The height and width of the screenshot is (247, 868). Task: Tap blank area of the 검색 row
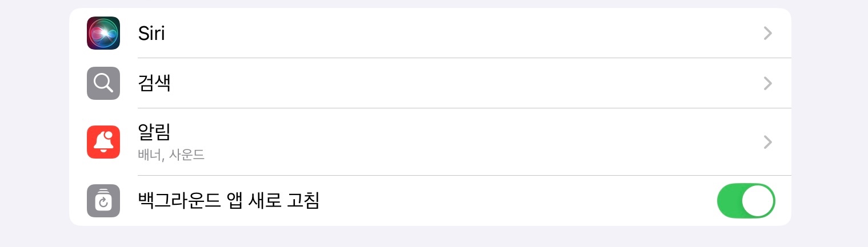coord(457,83)
